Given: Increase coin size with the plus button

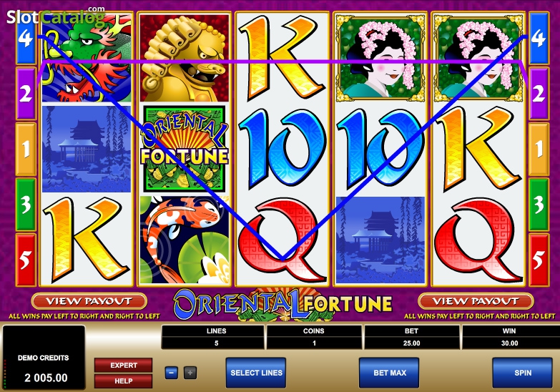Looking at the screenshot, I should [x=190, y=373].
